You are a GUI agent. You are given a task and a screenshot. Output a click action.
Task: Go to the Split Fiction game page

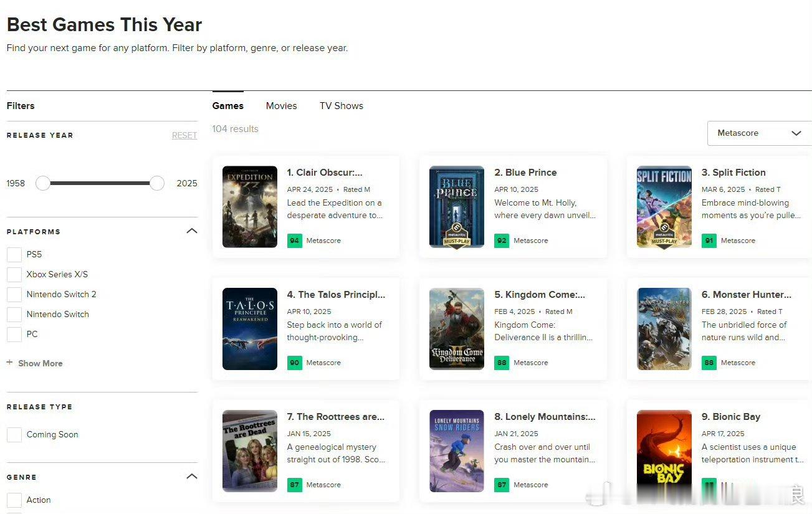pos(733,173)
